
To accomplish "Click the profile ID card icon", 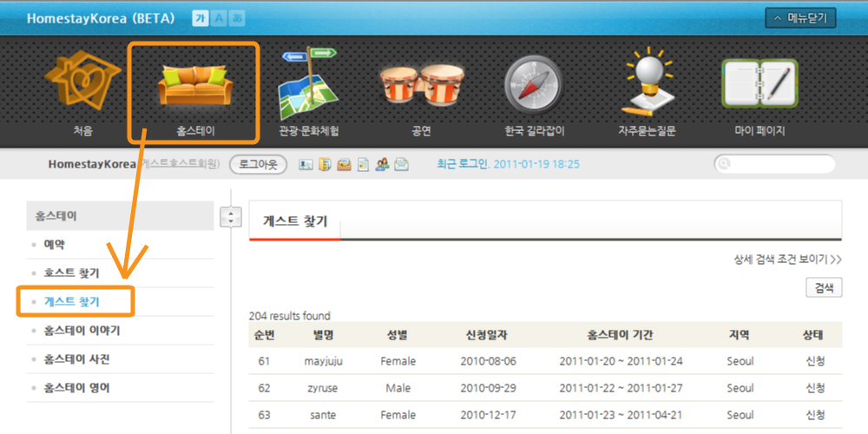I will click(x=306, y=164).
